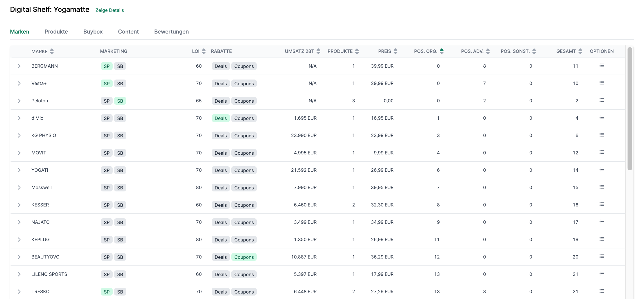
Task: Expand the Peloton brand row
Action: (19, 101)
